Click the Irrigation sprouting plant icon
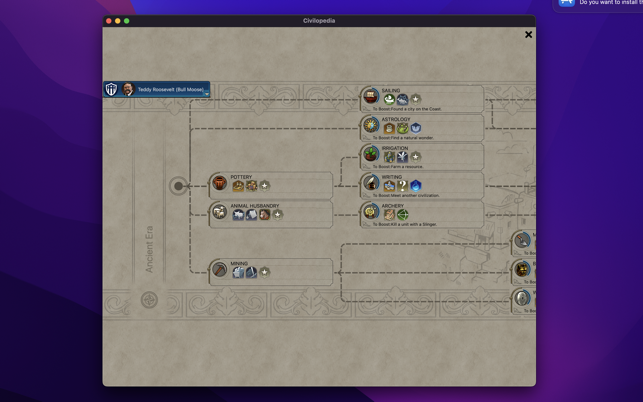The width and height of the screenshot is (643, 402). coord(371,154)
